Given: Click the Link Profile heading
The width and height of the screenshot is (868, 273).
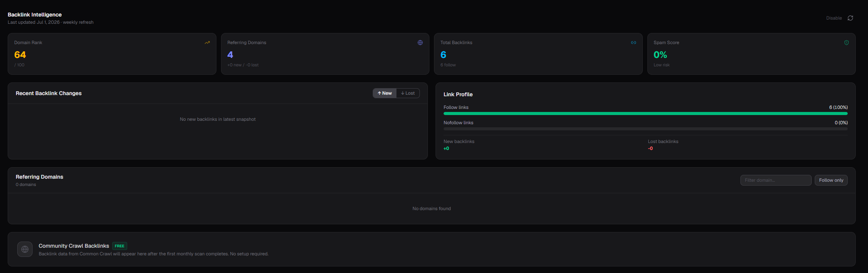Looking at the screenshot, I should point(458,94).
